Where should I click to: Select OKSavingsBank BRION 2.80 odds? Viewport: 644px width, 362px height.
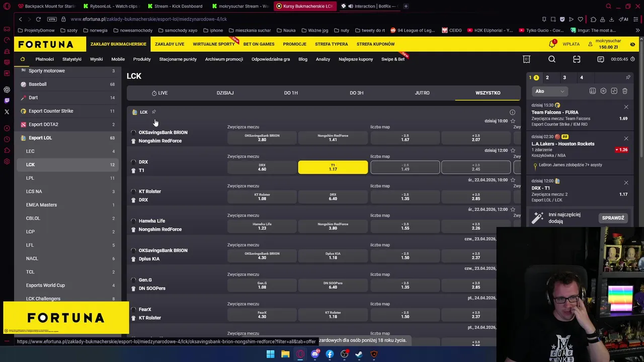[262, 138]
